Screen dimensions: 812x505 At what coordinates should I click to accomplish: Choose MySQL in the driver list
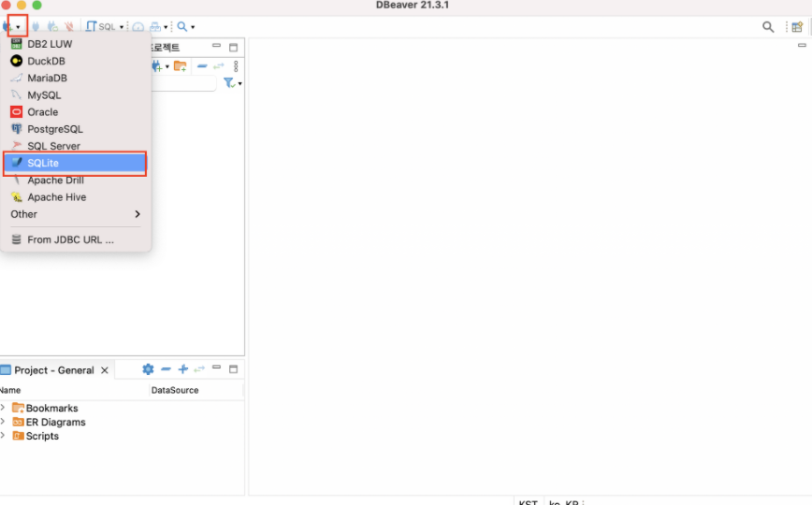(x=76, y=95)
